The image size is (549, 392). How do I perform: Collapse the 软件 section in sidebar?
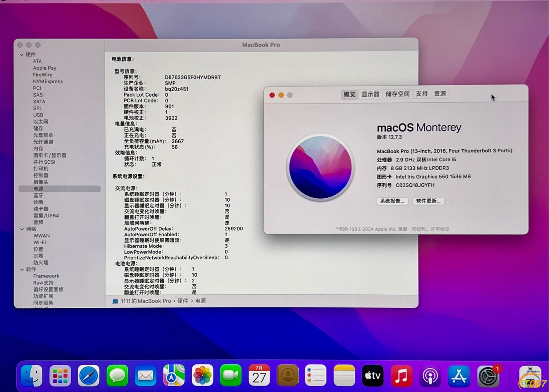22,270
